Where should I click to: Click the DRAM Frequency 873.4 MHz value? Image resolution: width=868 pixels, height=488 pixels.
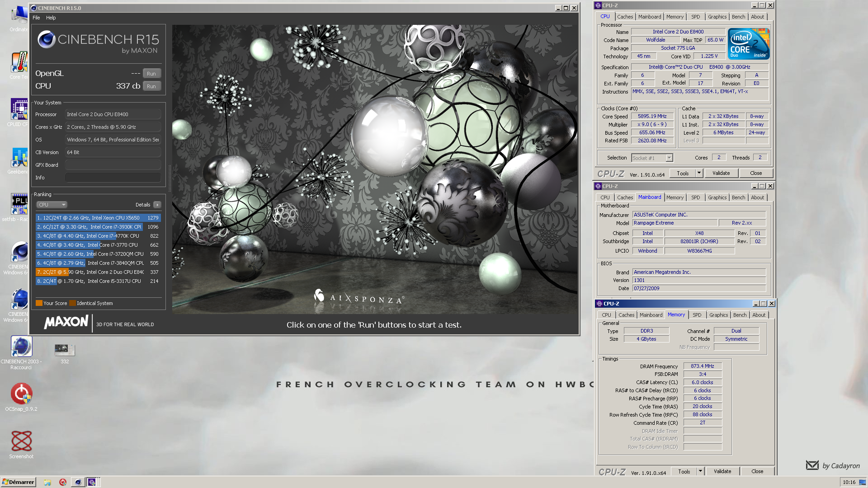pyautogui.click(x=703, y=366)
